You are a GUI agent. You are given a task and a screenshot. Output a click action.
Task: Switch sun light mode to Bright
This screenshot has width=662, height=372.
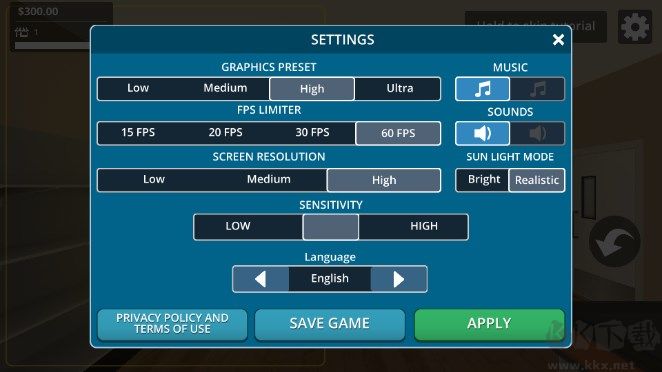tap(484, 180)
